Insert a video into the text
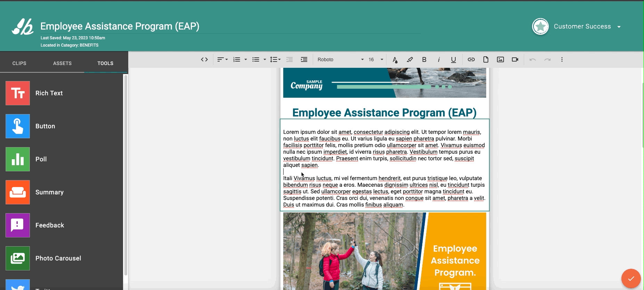 tap(515, 59)
